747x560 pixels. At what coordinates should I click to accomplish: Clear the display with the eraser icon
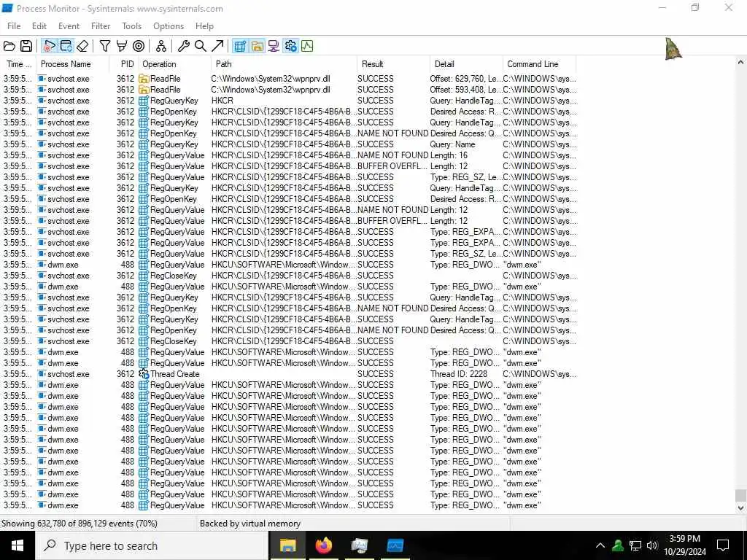82,46
